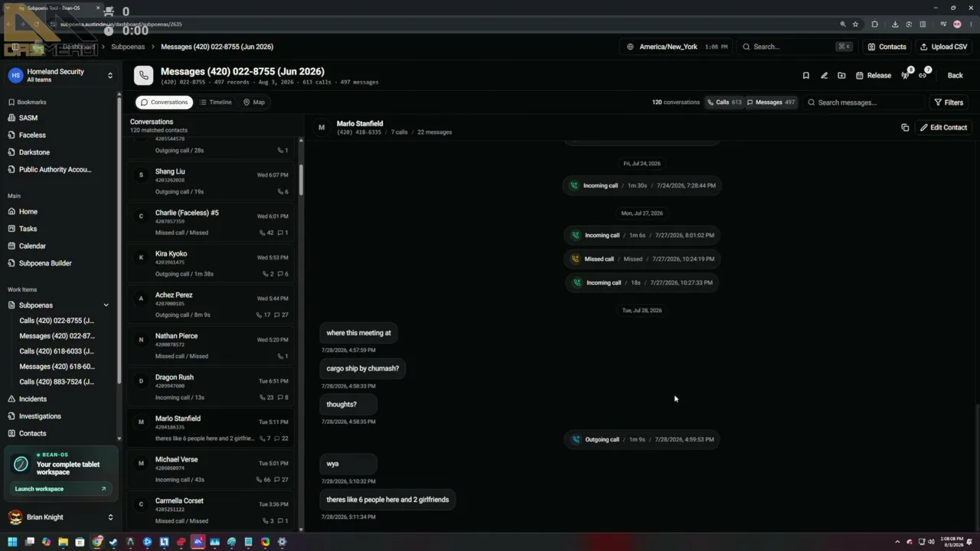Click the phone icon beside Messages title

pos(143,75)
